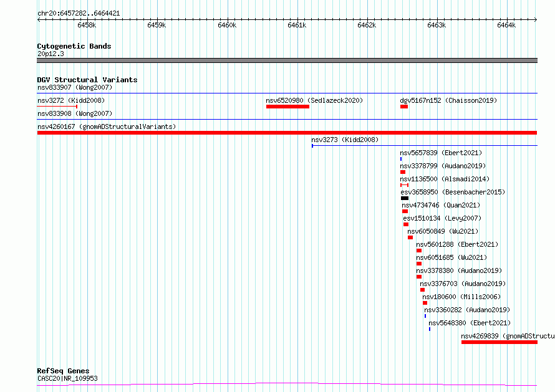Select the nsv3273 Kidd2008 variant label

(345, 140)
